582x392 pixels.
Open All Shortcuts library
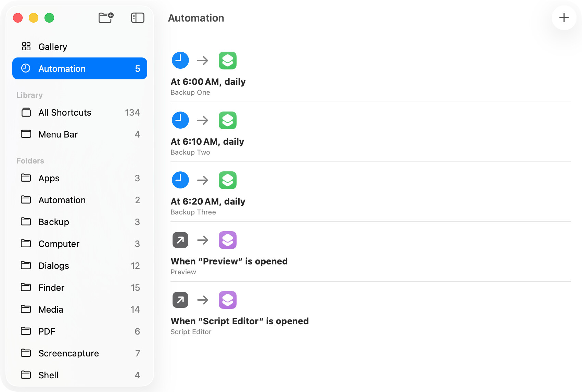coord(80,112)
